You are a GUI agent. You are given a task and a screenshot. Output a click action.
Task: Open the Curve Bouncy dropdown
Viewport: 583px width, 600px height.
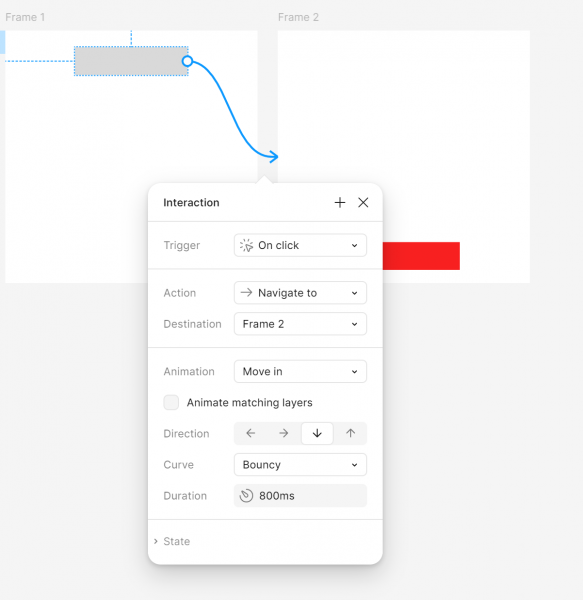pos(300,465)
